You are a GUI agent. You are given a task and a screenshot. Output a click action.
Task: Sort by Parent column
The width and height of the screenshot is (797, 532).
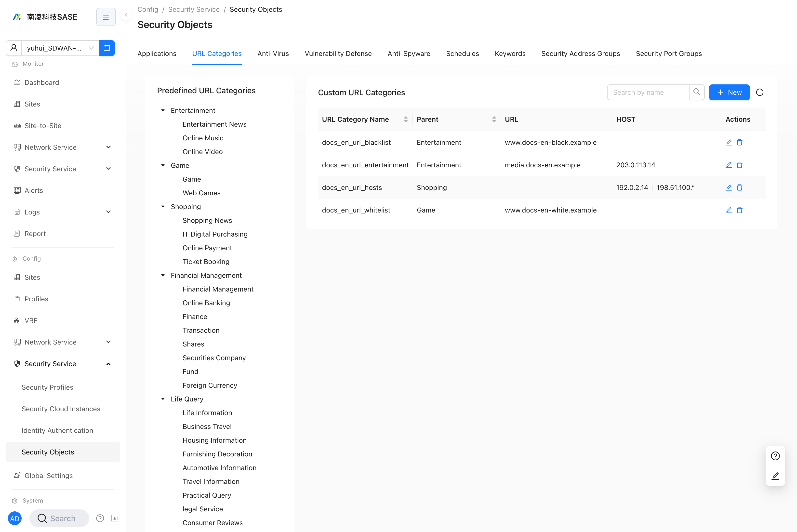(x=494, y=120)
